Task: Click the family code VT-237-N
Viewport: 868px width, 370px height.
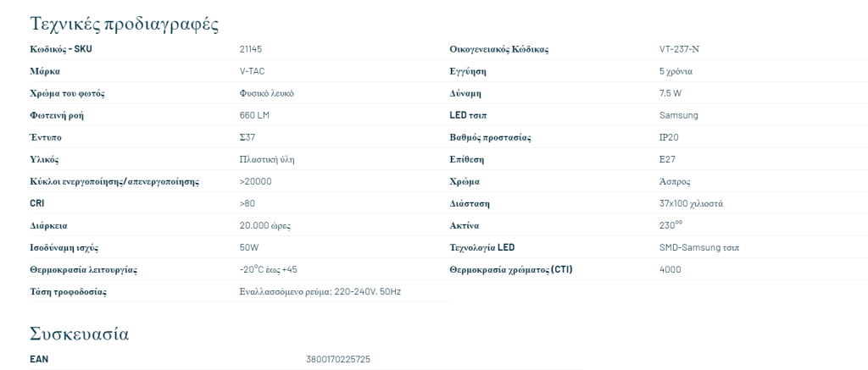Action: coord(679,48)
